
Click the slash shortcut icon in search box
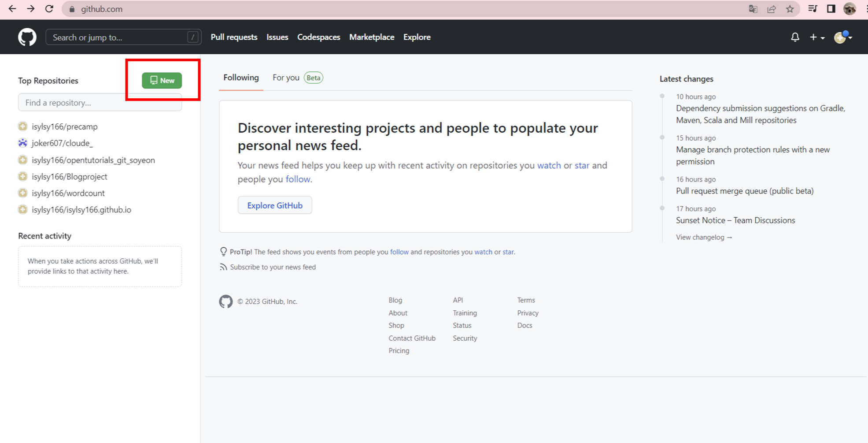tap(192, 37)
